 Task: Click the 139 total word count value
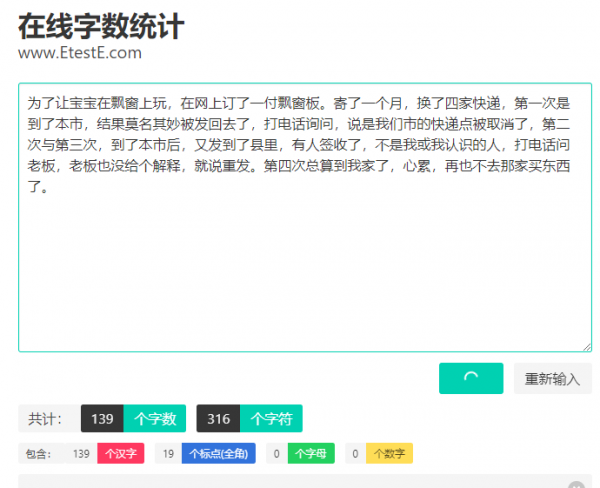102,418
